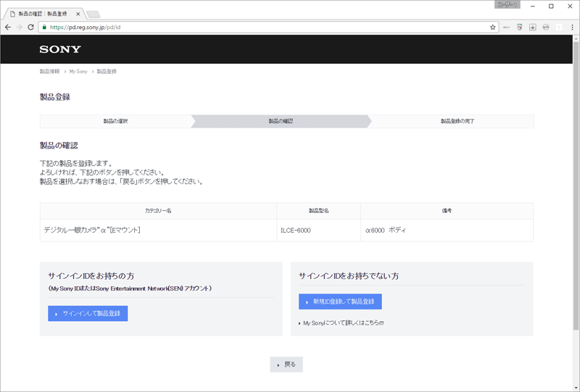Click the scrollbar down arrow
This screenshot has width=580, height=392.
point(576,387)
